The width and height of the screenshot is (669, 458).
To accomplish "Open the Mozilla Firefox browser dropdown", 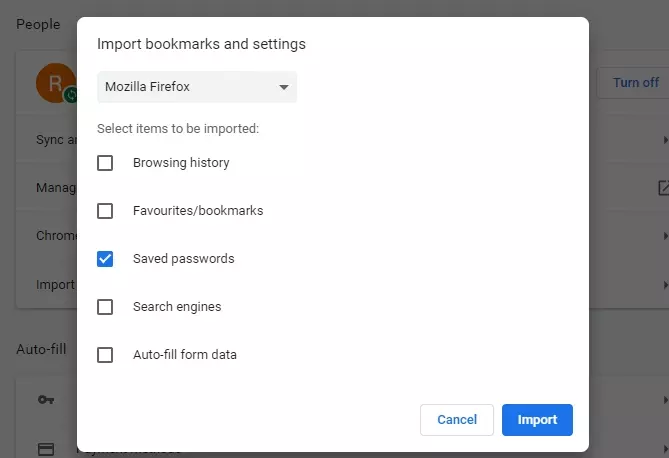I will tap(197, 87).
